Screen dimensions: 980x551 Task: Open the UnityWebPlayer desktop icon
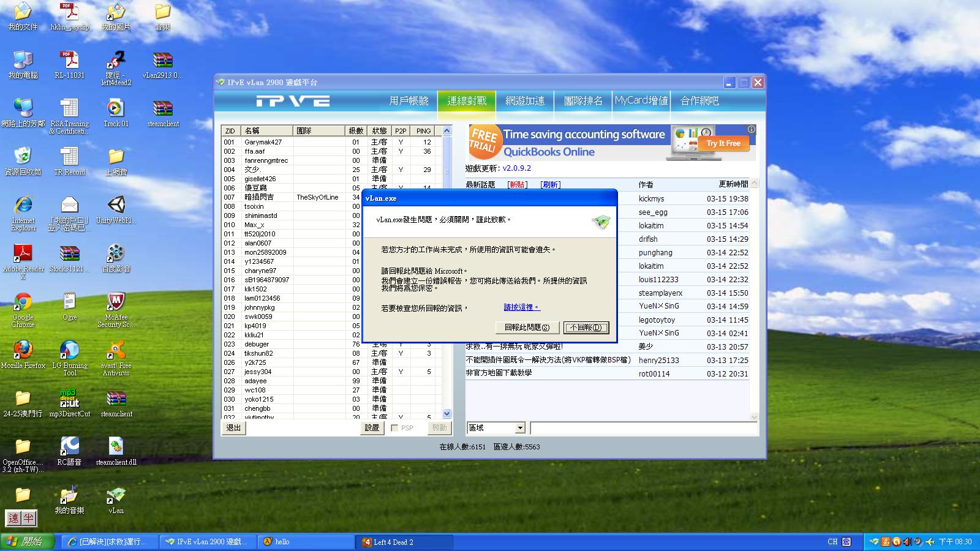tap(116, 206)
